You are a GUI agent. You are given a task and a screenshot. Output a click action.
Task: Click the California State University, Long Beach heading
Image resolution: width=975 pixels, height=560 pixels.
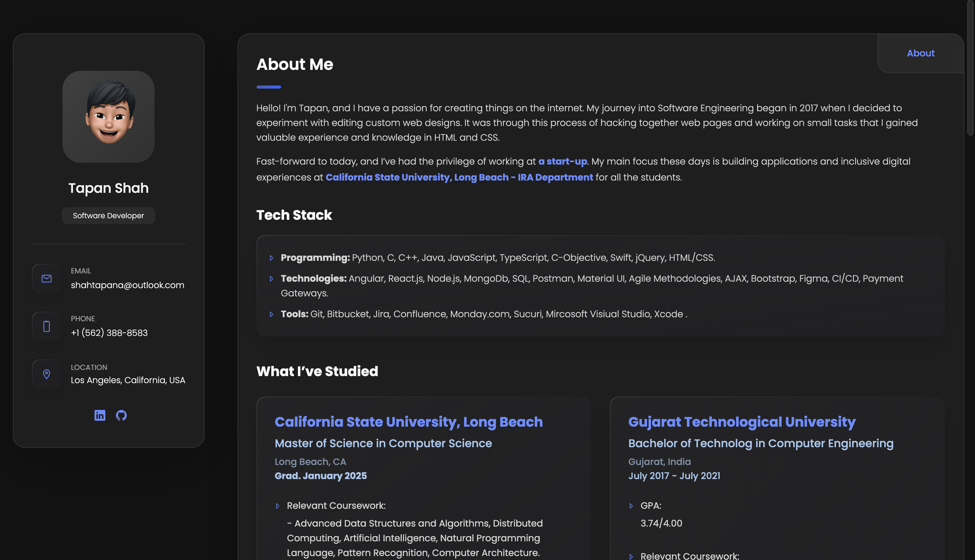pos(409,422)
